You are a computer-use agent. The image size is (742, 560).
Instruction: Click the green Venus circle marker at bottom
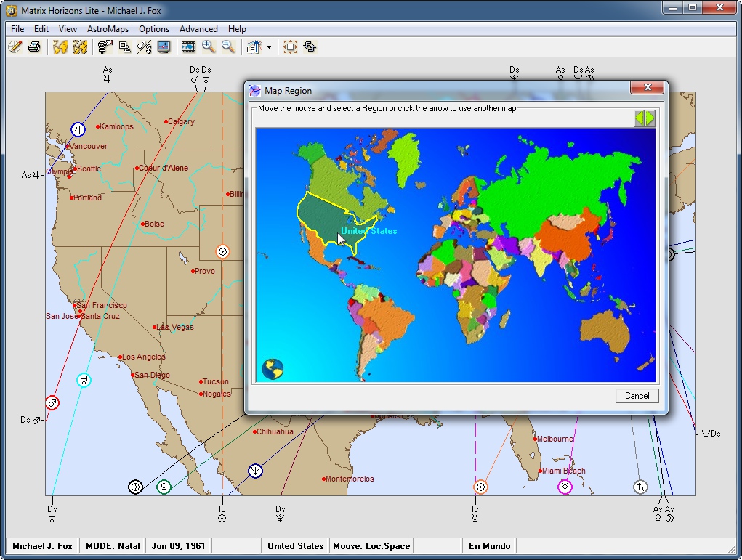[x=164, y=487]
